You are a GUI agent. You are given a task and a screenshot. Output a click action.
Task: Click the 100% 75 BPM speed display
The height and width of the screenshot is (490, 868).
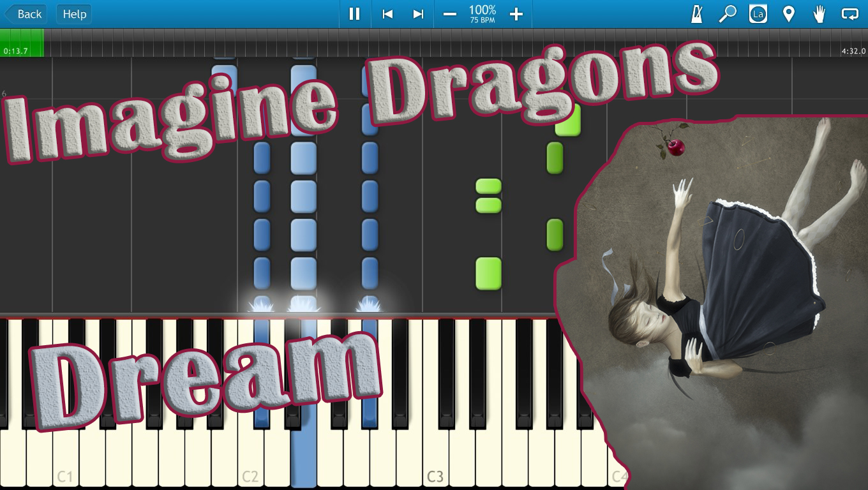(x=483, y=13)
